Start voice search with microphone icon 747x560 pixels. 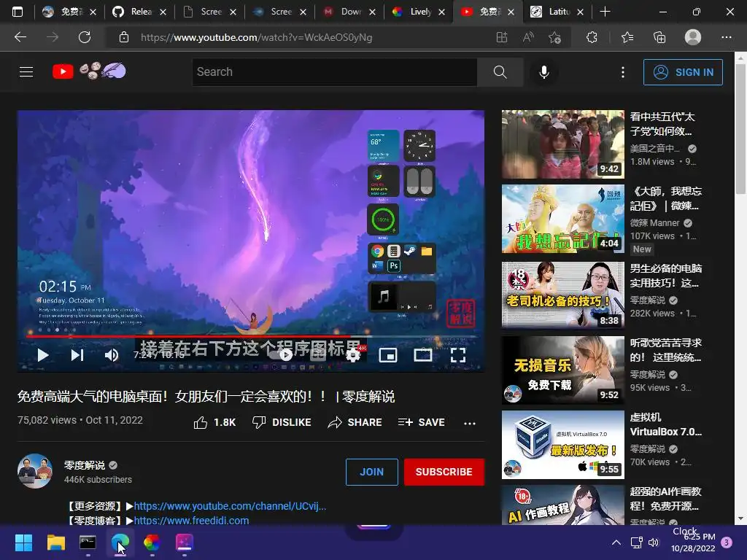click(x=544, y=72)
